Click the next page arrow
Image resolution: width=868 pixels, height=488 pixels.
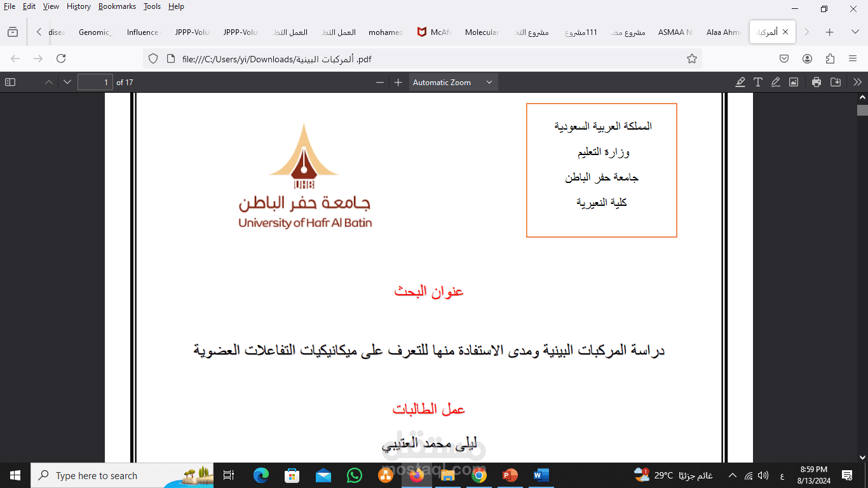pyautogui.click(x=67, y=81)
